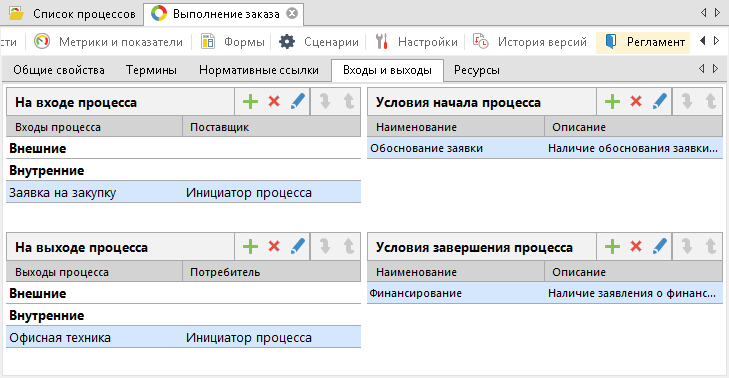Close the 'Выполнение заказа' tab

(292, 13)
